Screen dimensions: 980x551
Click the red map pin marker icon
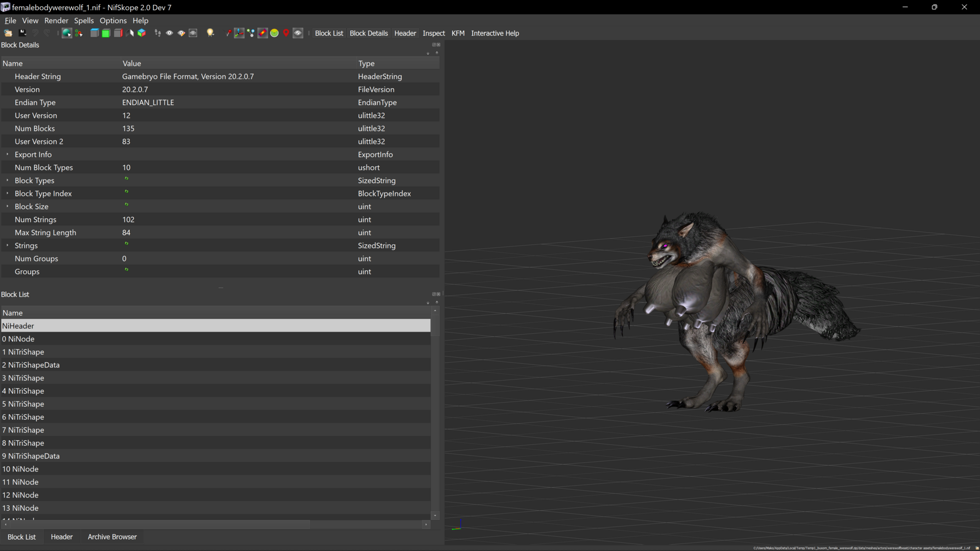(x=286, y=33)
